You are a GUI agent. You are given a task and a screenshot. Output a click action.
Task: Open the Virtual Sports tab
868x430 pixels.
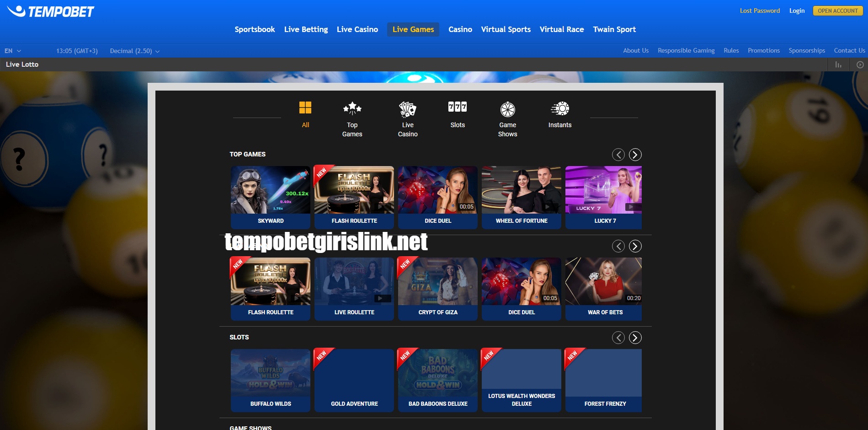tap(506, 29)
